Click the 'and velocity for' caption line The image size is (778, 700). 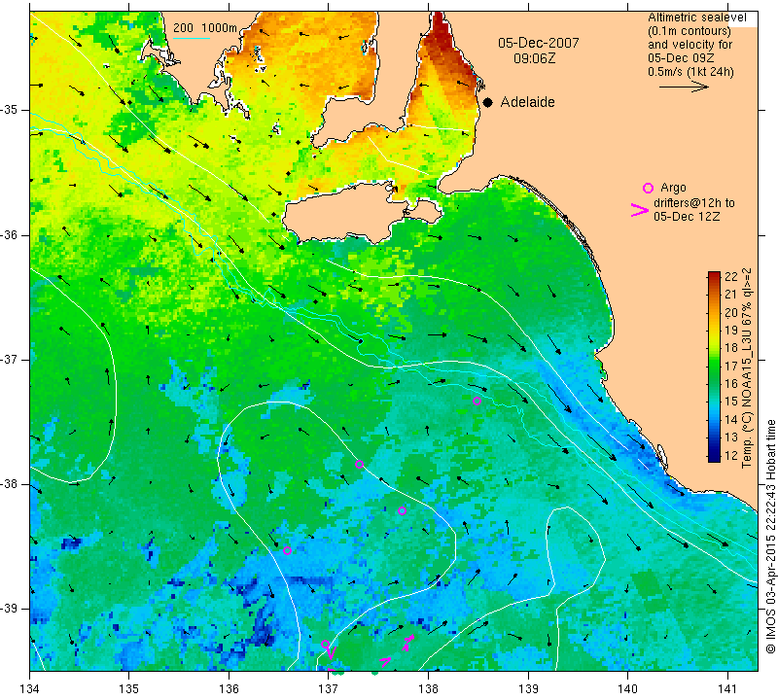(x=690, y=44)
